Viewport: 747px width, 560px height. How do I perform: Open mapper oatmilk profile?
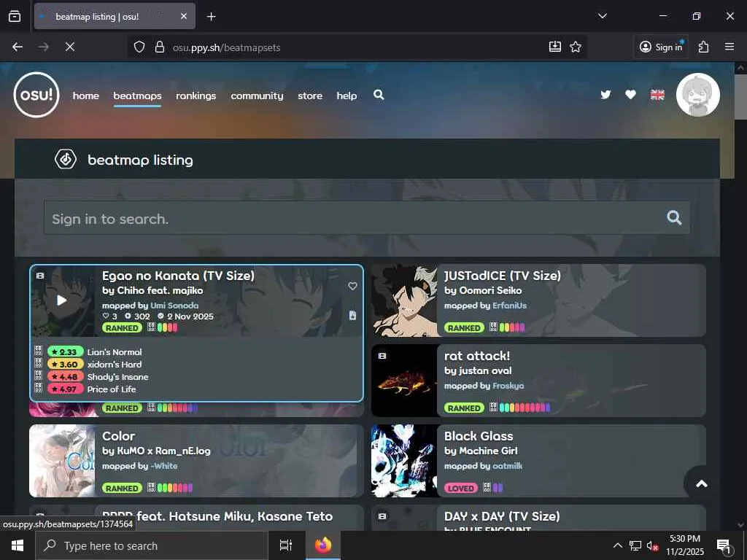click(508, 466)
